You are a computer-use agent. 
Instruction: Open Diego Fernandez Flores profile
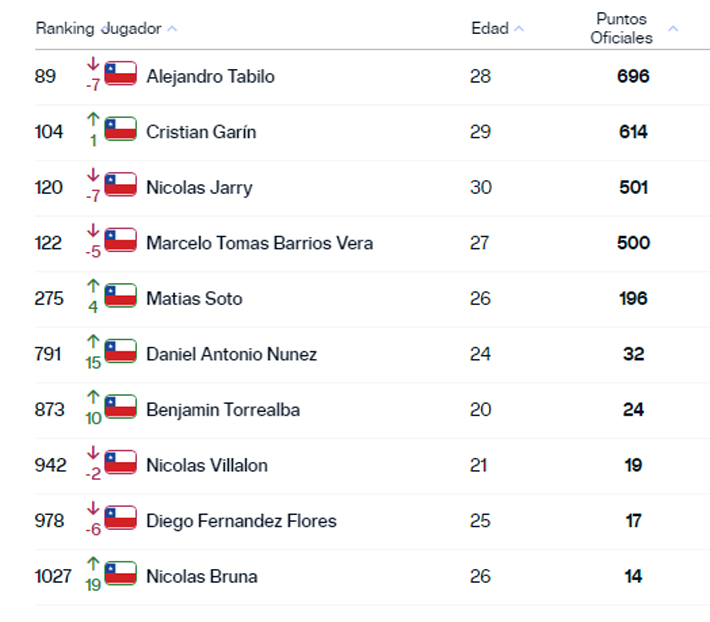(241, 521)
